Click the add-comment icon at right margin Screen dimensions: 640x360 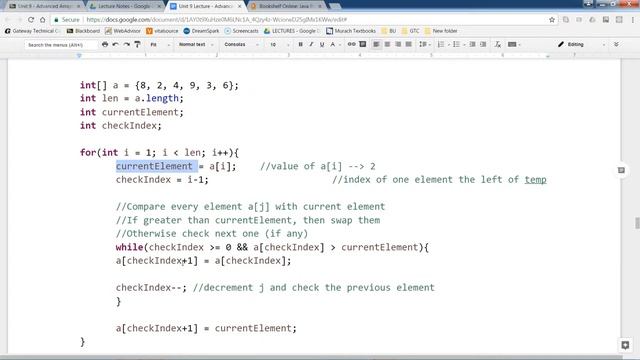point(621,170)
